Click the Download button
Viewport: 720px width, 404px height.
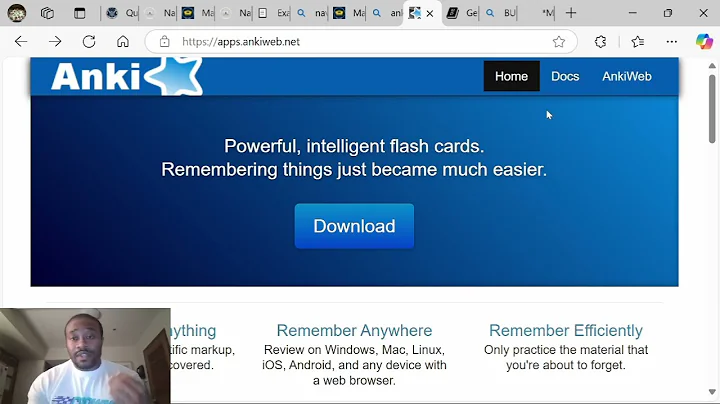[354, 226]
